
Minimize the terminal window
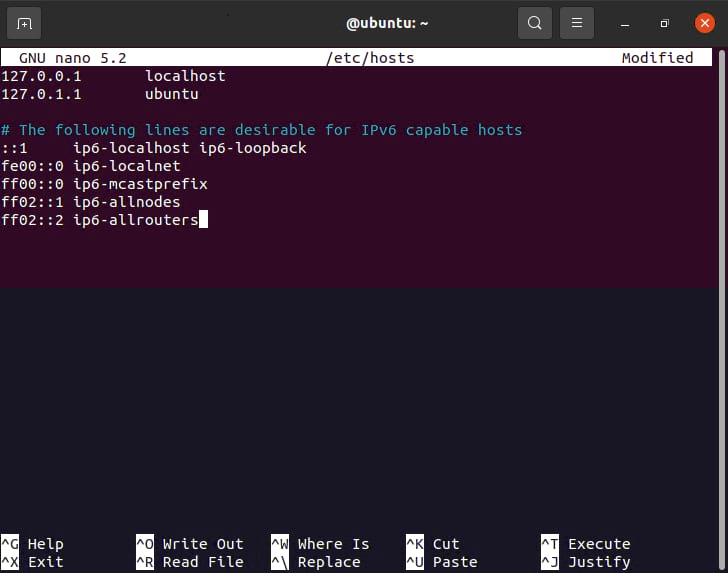[624, 22]
